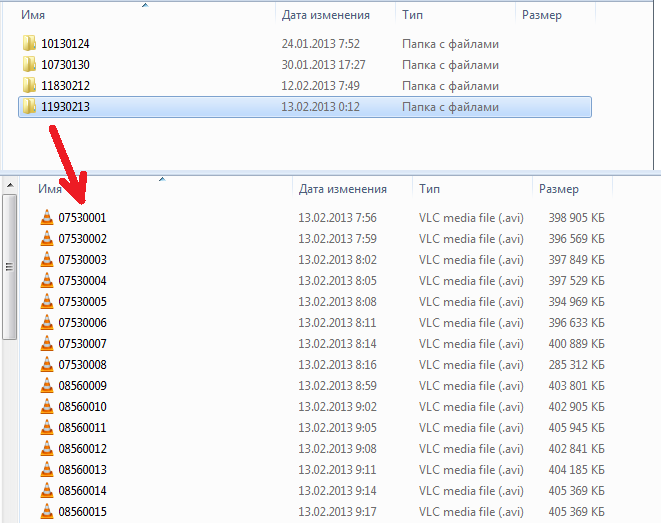This screenshot has height=523, width=661.
Task: Click VLC icon beside 08560012
Action: pos(46,448)
